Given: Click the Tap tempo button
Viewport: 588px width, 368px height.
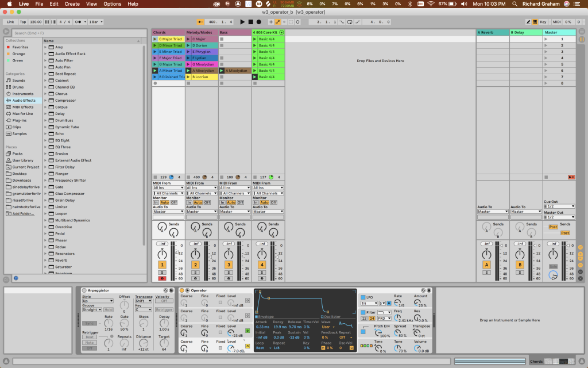Looking at the screenshot, I should 23,22.
